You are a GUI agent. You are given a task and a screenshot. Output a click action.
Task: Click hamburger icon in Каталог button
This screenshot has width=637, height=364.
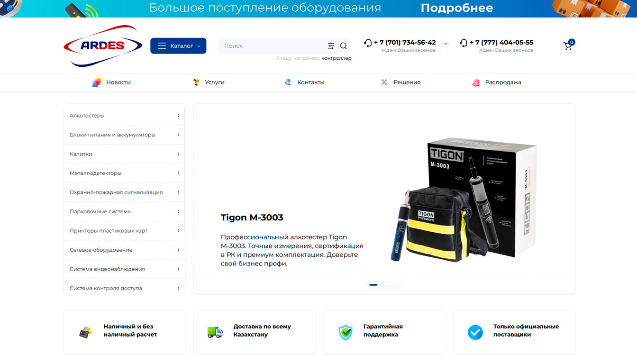click(162, 46)
